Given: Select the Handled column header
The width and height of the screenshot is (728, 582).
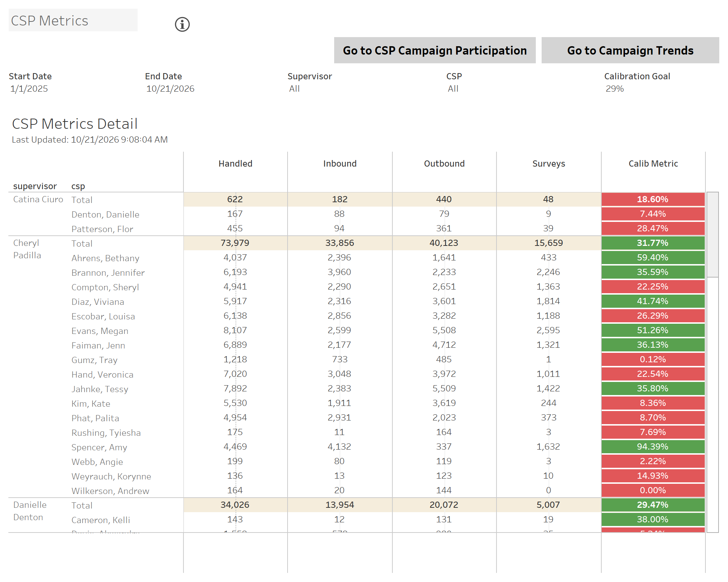Looking at the screenshot, I should pos(235,164).
